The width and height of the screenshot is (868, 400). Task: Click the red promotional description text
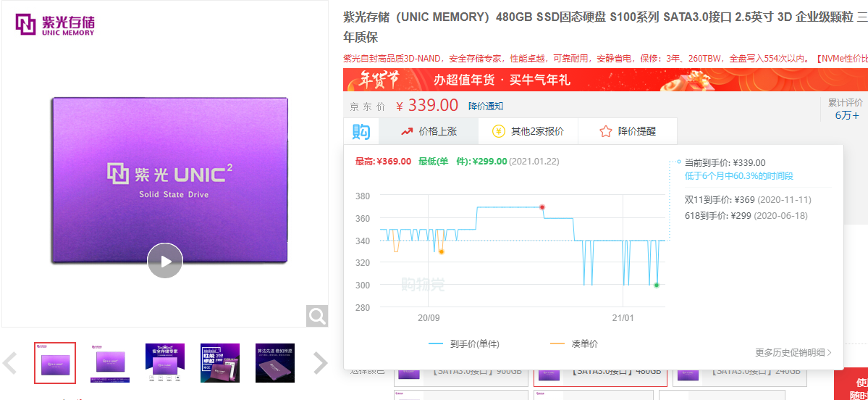coord(605,59)
